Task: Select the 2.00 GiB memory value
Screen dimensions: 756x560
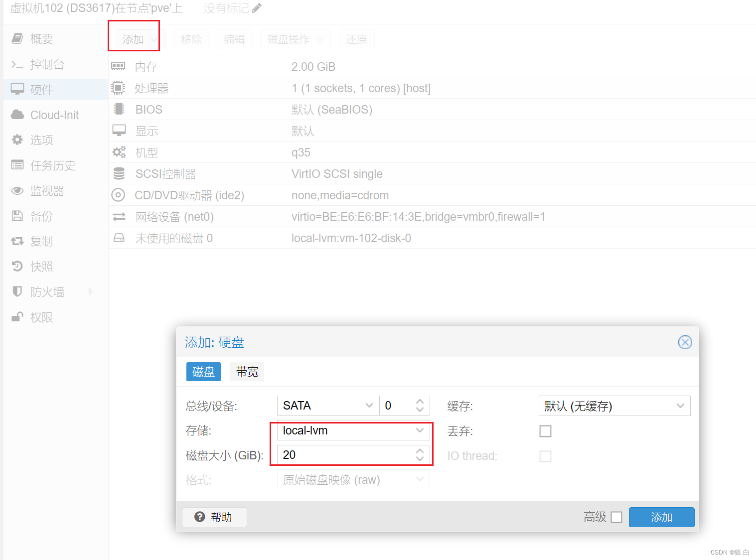Action: [x=313, y=67]
